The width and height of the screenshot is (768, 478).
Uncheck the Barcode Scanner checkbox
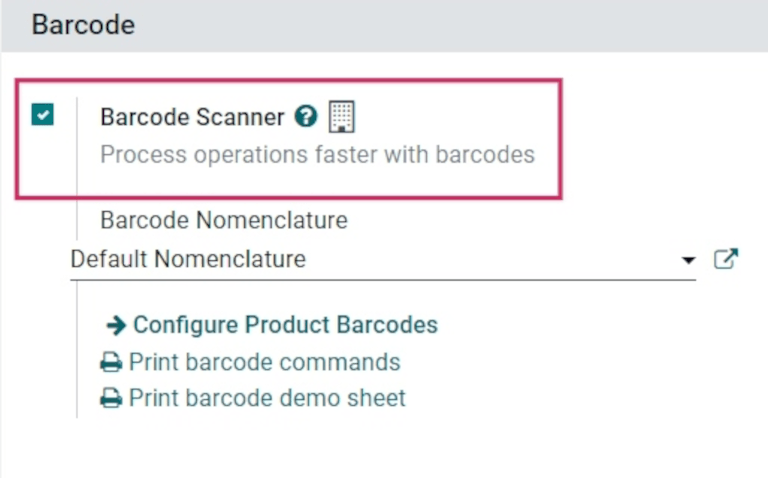pyautogui.click(x=42, y=115)
